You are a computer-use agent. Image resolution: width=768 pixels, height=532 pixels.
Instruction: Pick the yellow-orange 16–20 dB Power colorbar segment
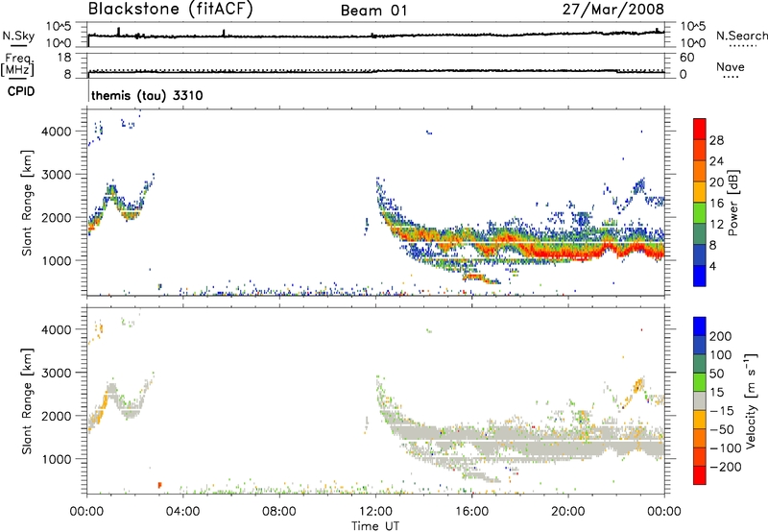700,192
